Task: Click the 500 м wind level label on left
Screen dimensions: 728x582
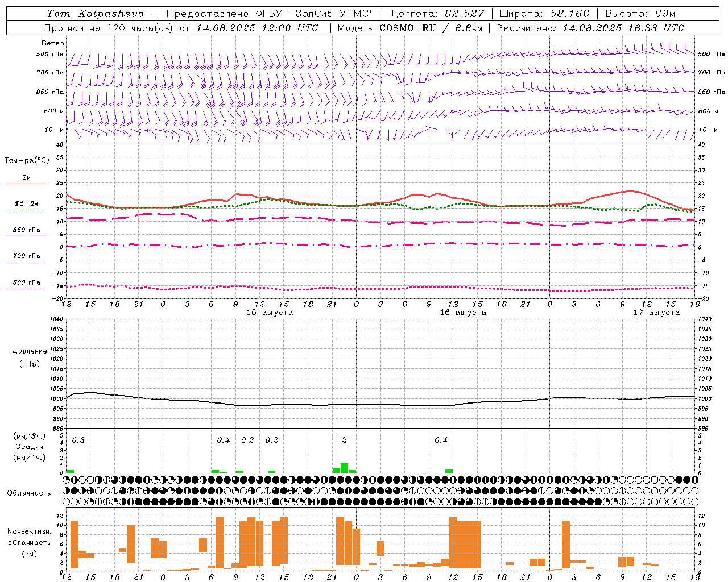Action: click(x=53, y=111)
